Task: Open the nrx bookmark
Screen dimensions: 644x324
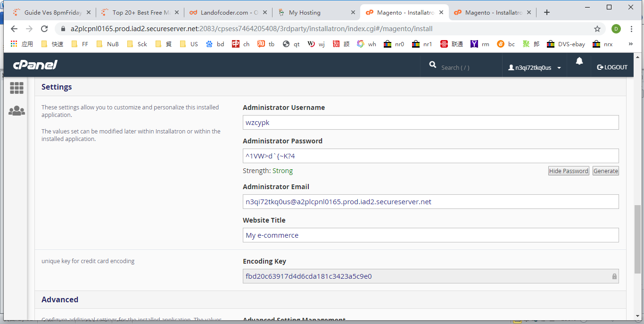Action: pyautogui.click(x=603, y=44)
